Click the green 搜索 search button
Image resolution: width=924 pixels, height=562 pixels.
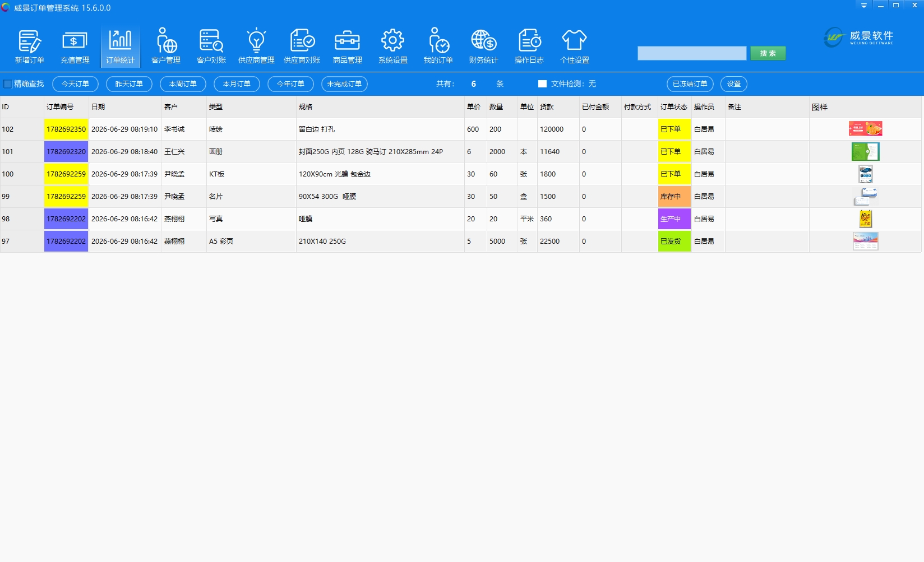(768, 53)
